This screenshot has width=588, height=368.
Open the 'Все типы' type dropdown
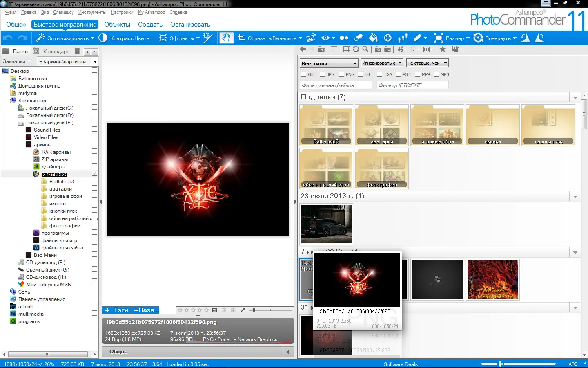(x=329, y=63)
